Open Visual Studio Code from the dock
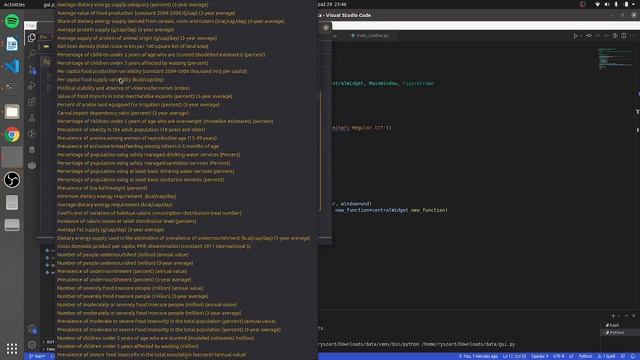 pos(12,66)
